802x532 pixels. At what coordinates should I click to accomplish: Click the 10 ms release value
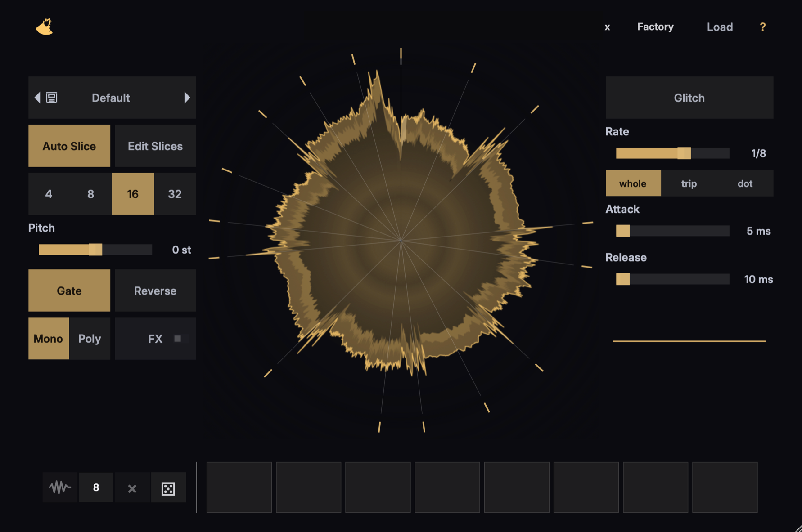pos(758,279)
